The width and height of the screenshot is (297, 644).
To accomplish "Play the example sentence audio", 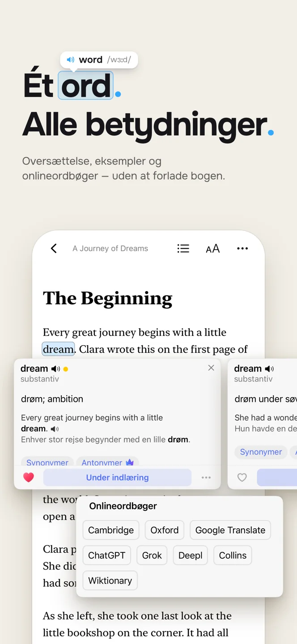I will (x=55, y=429).
